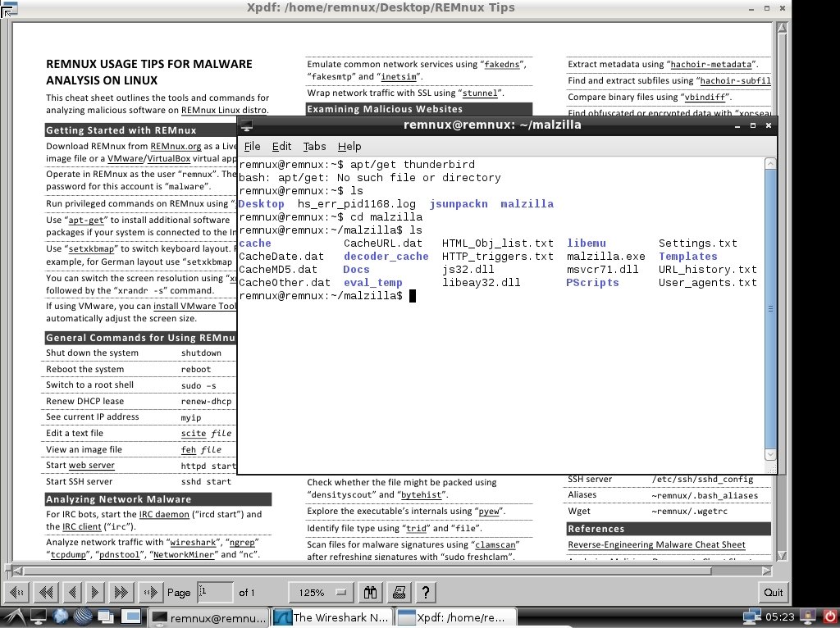This screenshot has width=840, height=628.
Task: Click 'malzilla.exe' in terminal listing
Action: (x=606, y=257)
